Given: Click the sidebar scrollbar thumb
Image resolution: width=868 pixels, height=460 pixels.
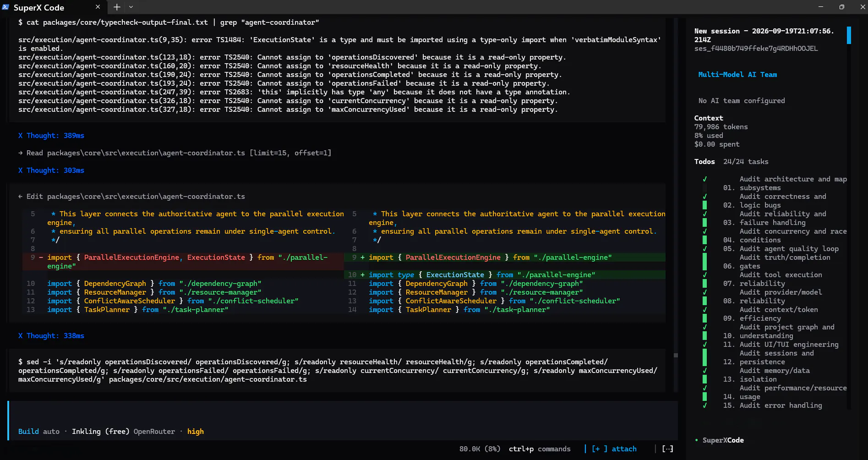Looking at the screenshot, I should [849, 35].
